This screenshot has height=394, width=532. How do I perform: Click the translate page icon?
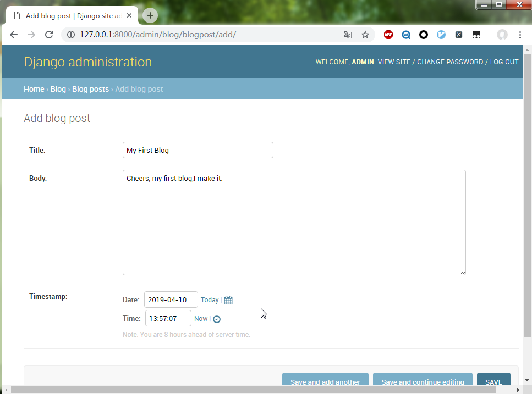[x=348, y=35]
